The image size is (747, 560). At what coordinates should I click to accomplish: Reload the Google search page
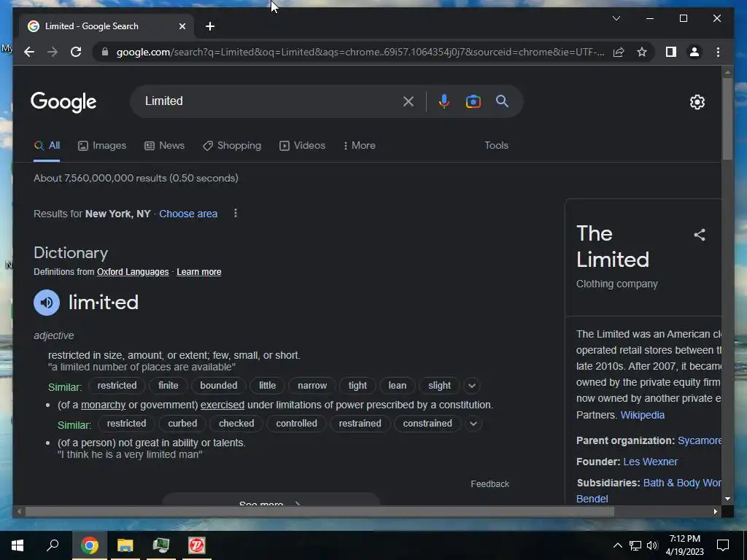point(76,52)
